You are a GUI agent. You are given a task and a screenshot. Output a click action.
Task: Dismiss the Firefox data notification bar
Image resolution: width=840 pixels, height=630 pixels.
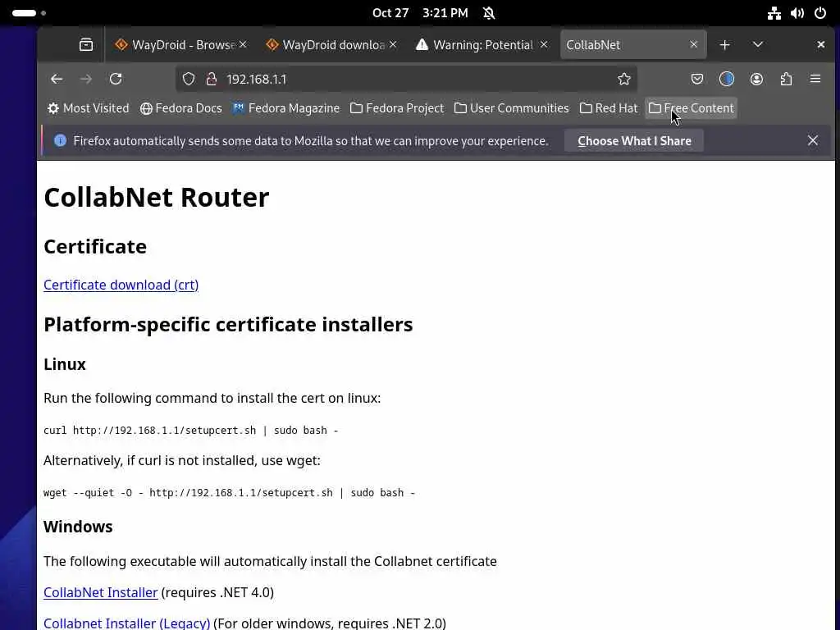[813, 140]
